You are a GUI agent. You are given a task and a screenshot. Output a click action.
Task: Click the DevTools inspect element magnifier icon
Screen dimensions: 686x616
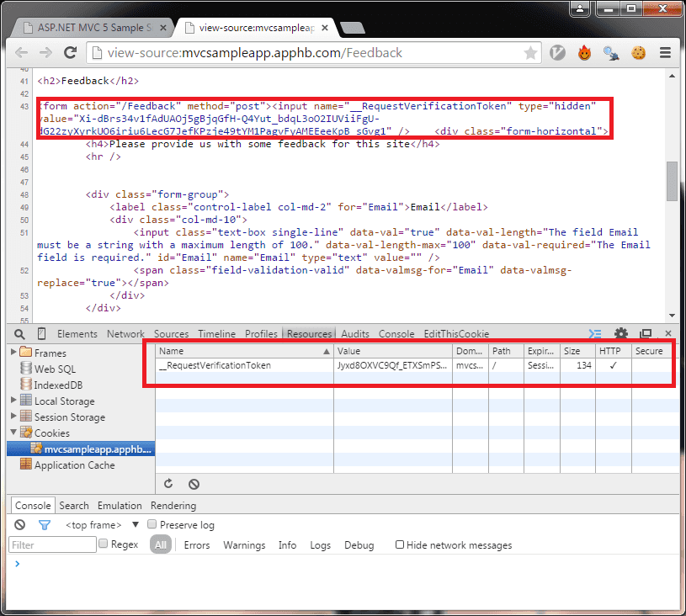pos(21,334)
